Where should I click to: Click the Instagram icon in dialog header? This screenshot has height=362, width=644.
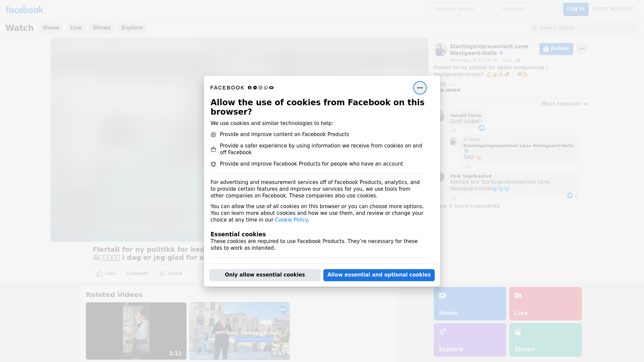pyautogui.click(x=260, y=88)
